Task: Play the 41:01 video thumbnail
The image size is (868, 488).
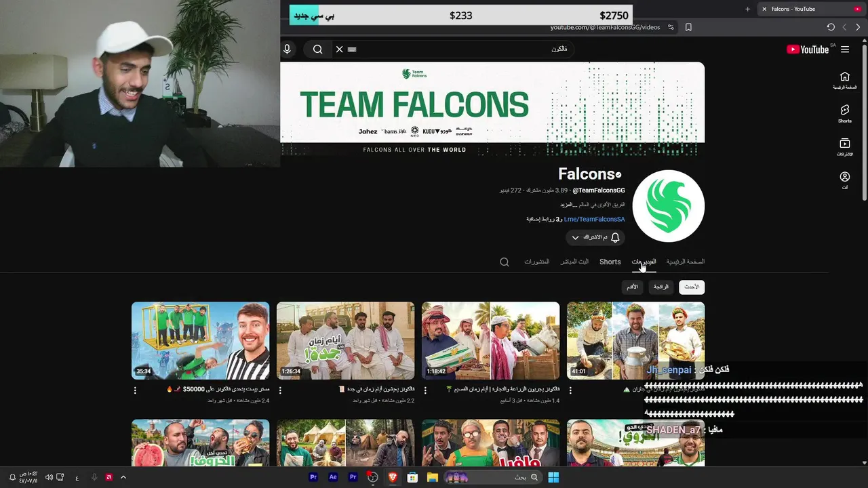Action: [x=635, y=340]
